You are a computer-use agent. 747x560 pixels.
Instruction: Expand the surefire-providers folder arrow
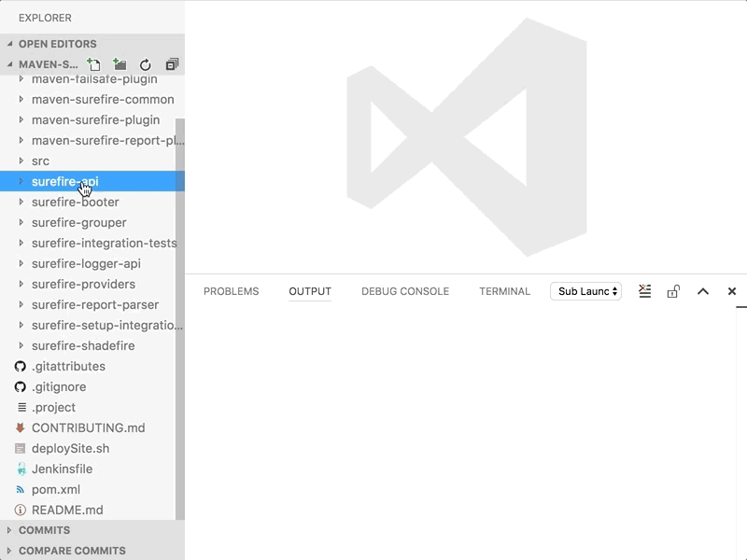[21, 284]
